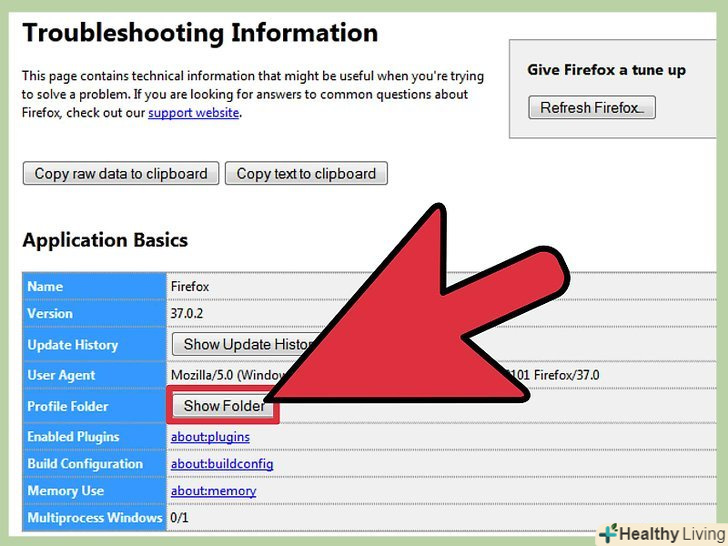Click the Refresh Firefox button
This screenshot has height=546, width=728.
[x=592, y=108]
